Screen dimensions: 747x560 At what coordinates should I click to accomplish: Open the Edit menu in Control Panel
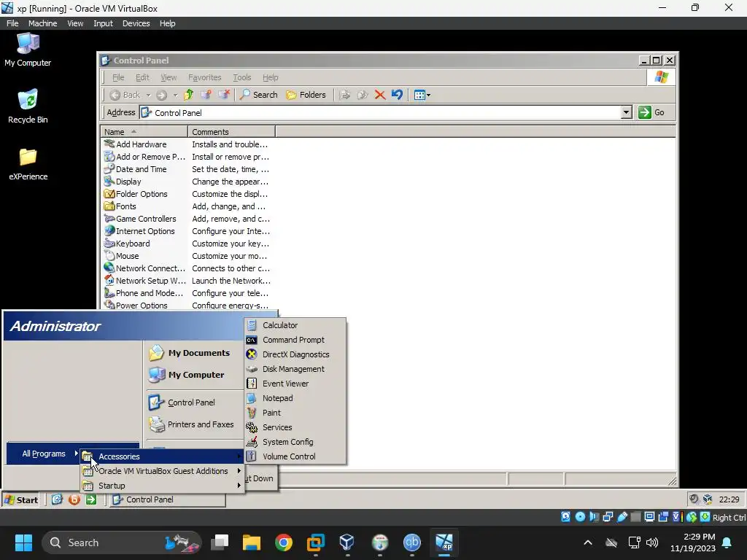coord(142,77)
